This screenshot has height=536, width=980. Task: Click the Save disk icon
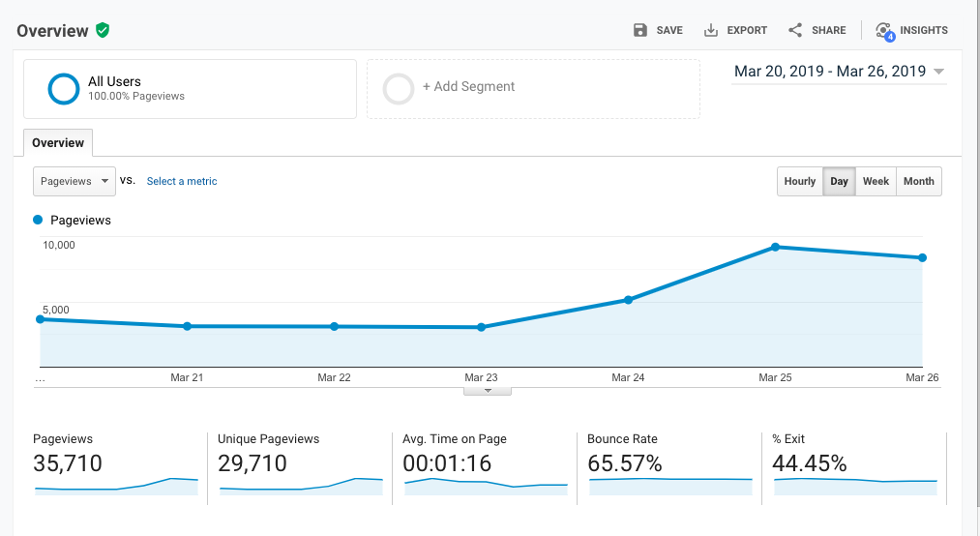(640, 30)
